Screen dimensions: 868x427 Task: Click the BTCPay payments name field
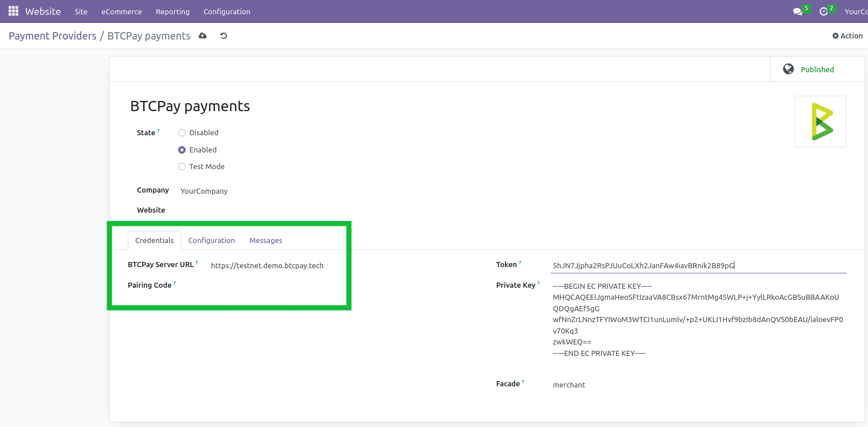pyautogui.click(x=190, y=106)
